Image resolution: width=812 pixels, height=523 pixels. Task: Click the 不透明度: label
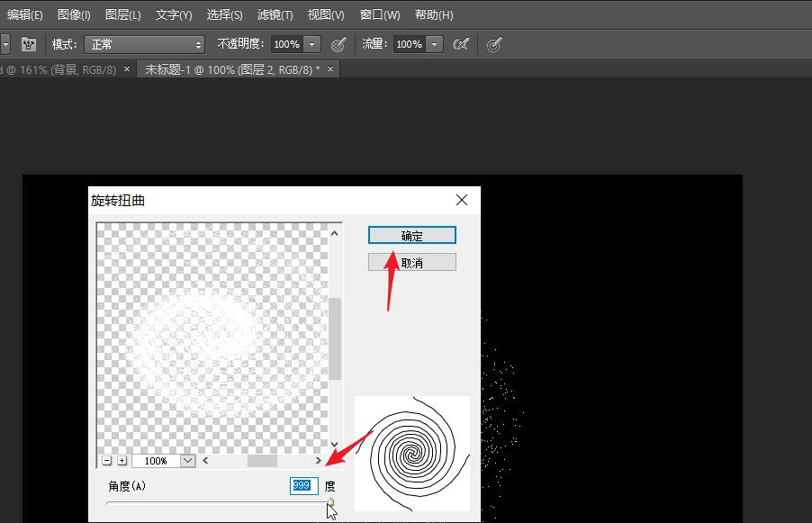click(241, 44)
